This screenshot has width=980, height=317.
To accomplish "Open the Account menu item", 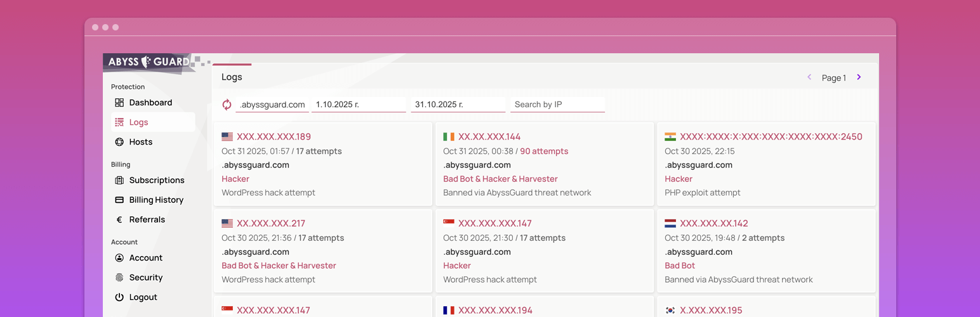I will click(x=146, y=258).
